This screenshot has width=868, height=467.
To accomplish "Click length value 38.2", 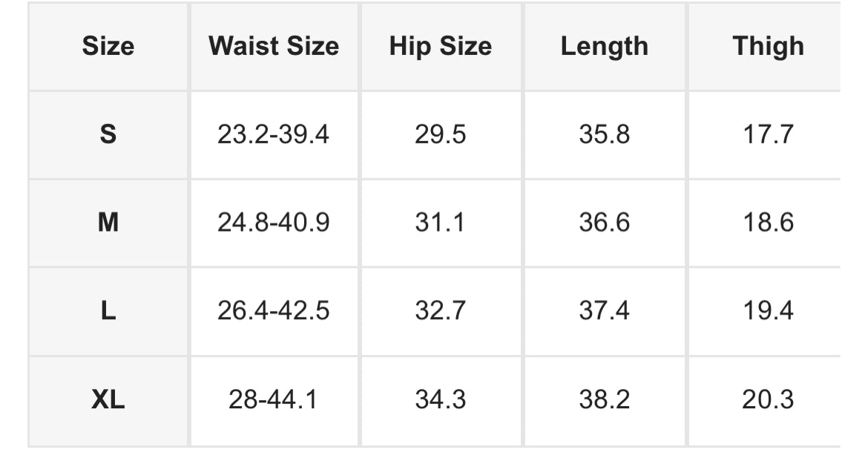I will point(604,399).
